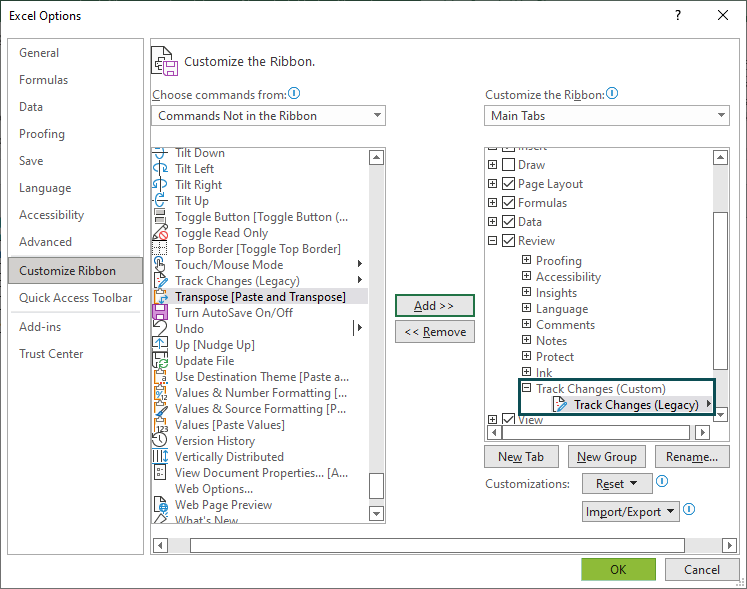Click the Add >> button
The height and width of the screenshot is (589, 747).
tap(434, 305)
